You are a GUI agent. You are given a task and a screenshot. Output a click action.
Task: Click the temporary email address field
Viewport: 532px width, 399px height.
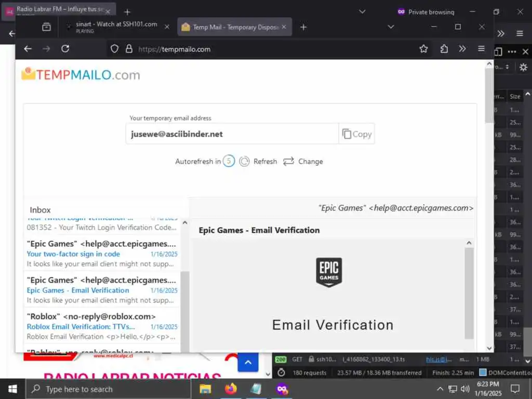point(232,134)
